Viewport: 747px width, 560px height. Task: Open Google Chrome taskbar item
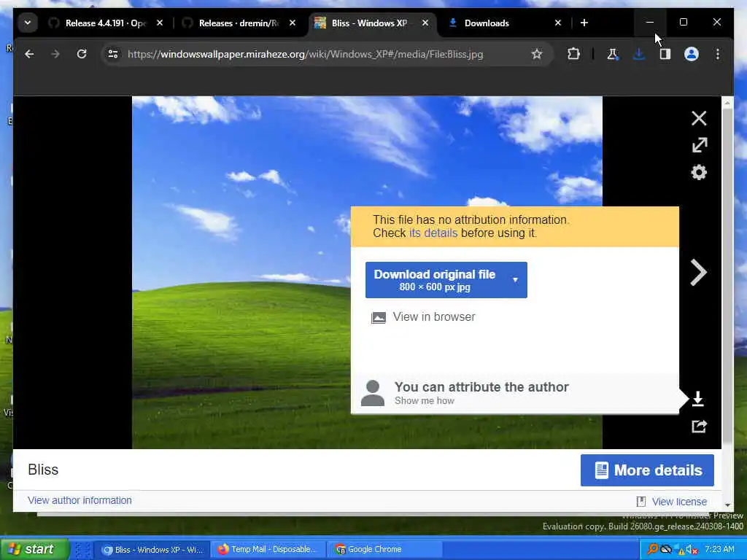click(385, 550)
